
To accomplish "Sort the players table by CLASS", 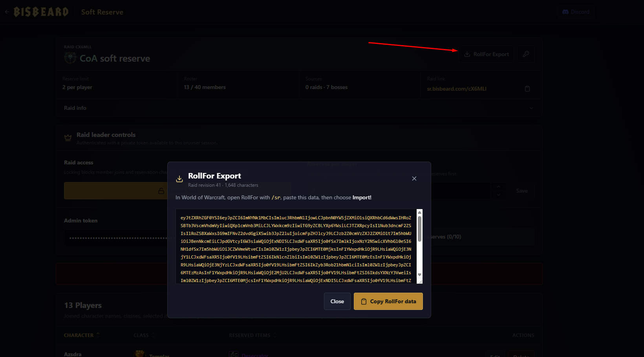I will pyautogui.click(x=145, y=335).
